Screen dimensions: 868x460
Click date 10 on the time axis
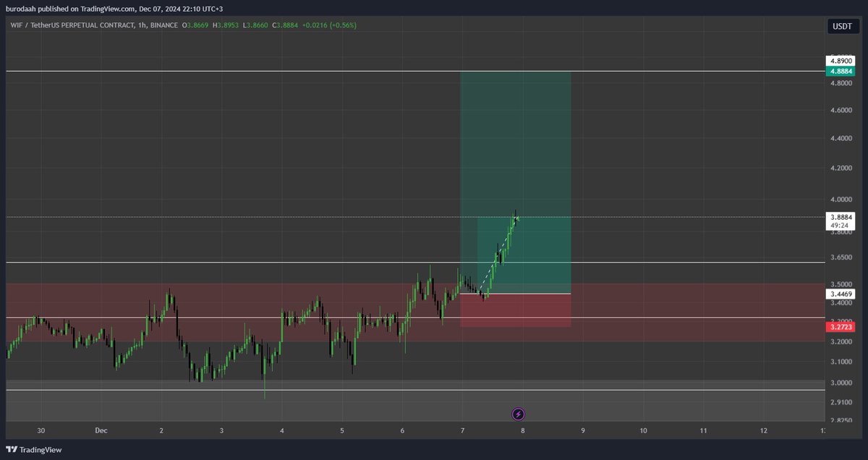643,430
